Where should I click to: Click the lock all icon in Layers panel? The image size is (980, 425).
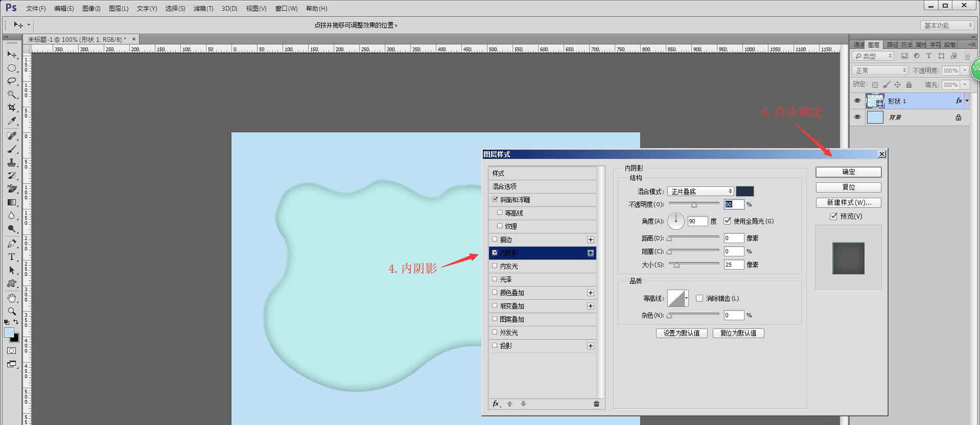pos(909,85)
